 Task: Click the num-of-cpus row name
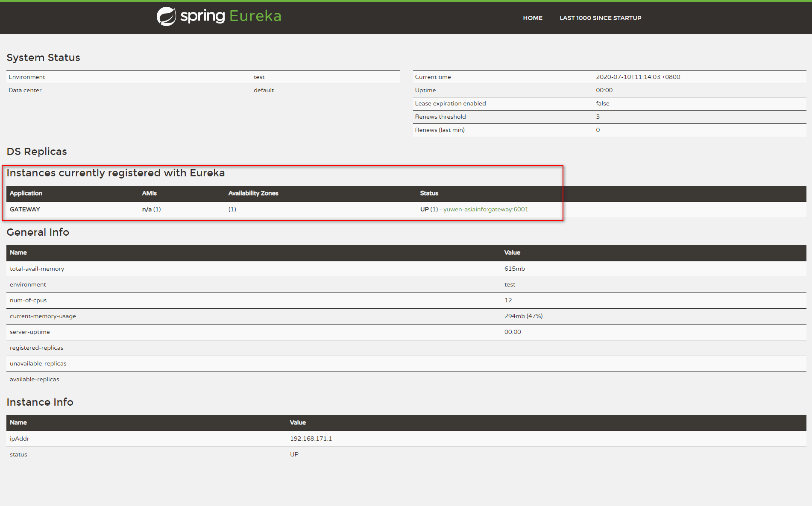tap(28, 300)
